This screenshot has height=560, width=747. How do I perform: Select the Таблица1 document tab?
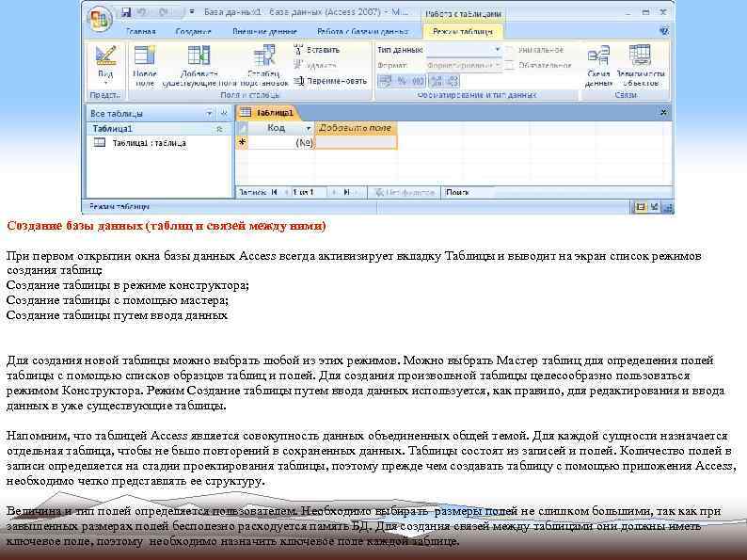[267, 113]
